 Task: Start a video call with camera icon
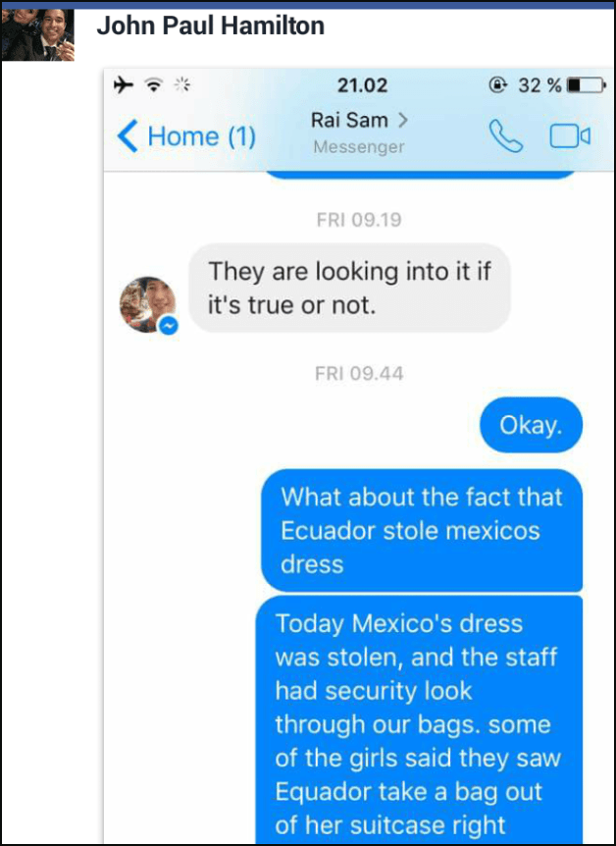tap(570, 136)
